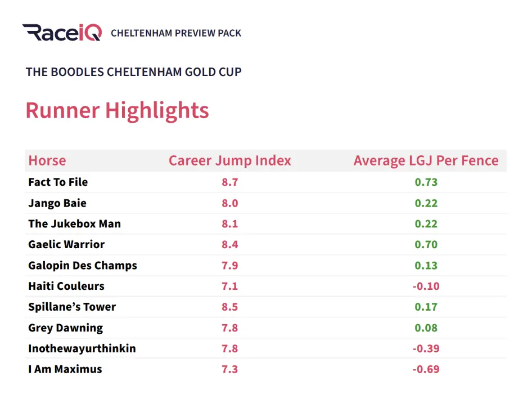Select Galopin Des Champs in the table

click(x=83, y=265)
